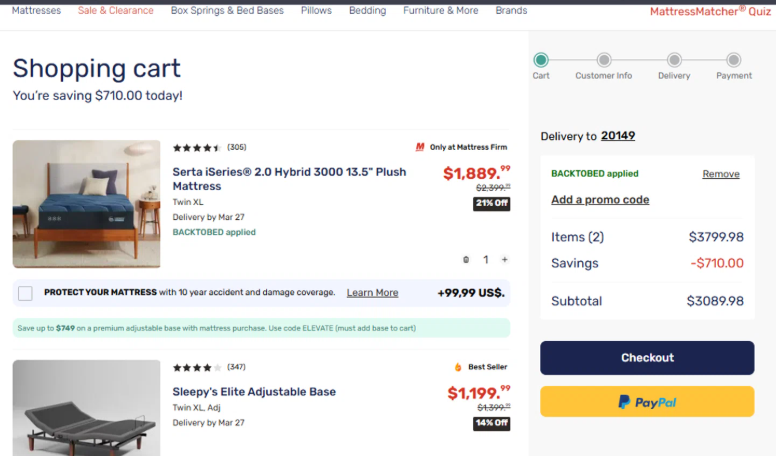Click the Only at Mattress Firm logo icon

[x=420, y=147]
